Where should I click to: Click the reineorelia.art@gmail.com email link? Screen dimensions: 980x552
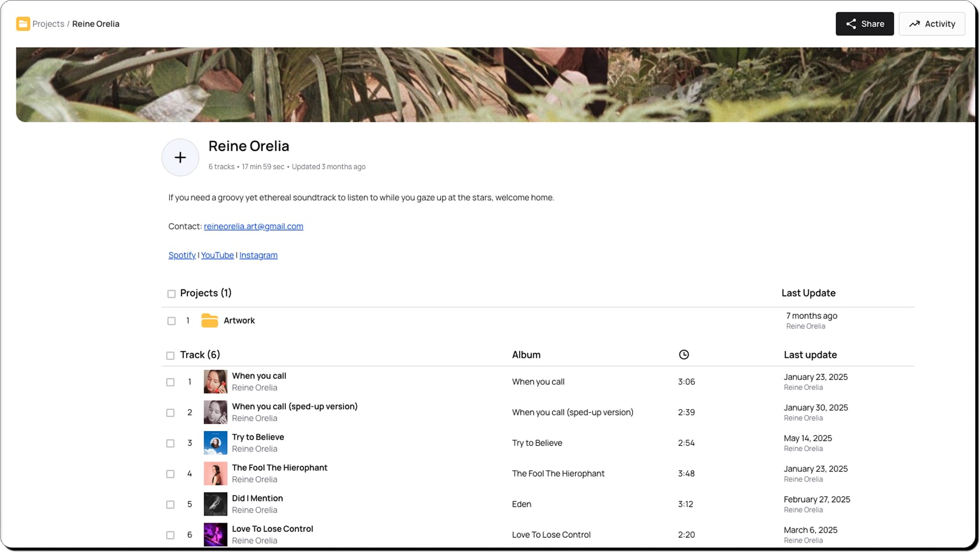(254, 226)
